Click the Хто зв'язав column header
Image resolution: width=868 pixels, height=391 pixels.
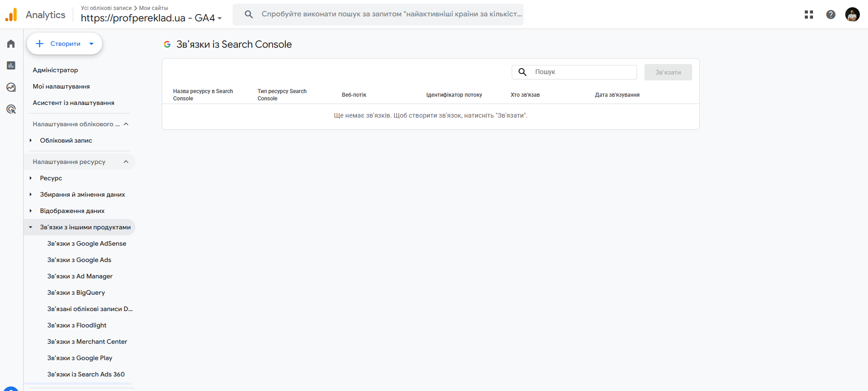[x=525, y=95]
